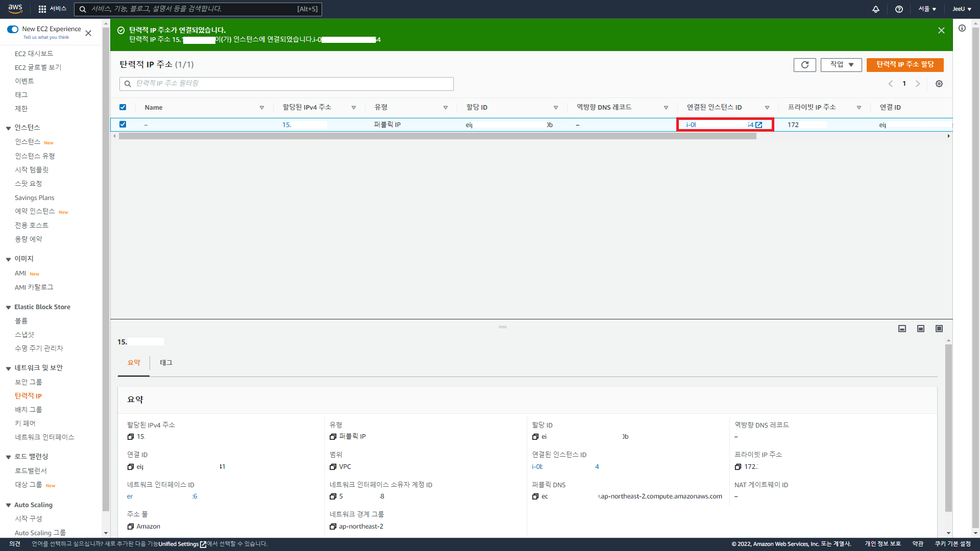Copy the public DNS value

(x=535, y=496)
